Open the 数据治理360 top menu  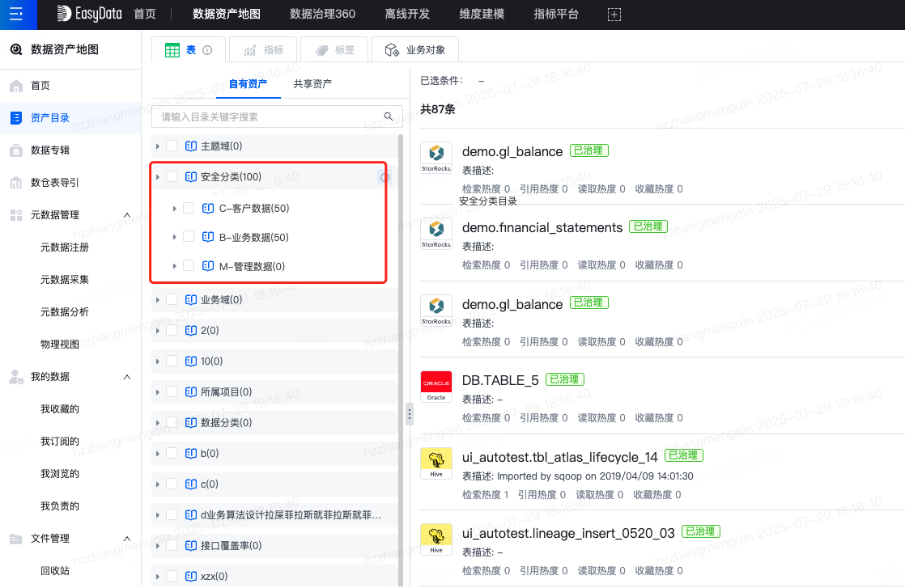click(322, 15)
